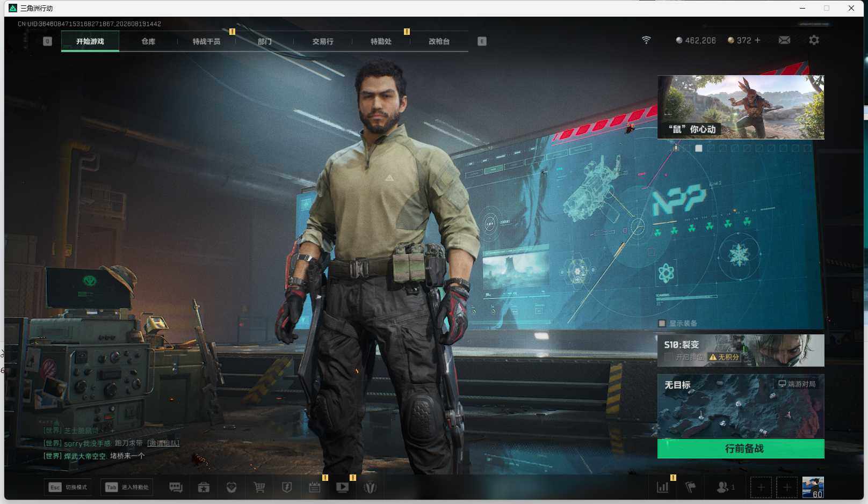
Task: Open the friends list icon
Action: (x=725, y=487)
